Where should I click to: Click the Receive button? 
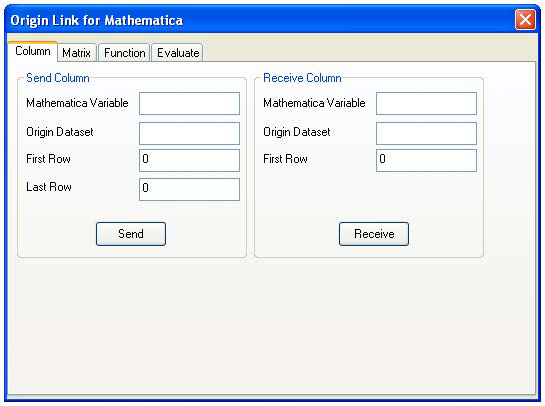pos(374,234)
